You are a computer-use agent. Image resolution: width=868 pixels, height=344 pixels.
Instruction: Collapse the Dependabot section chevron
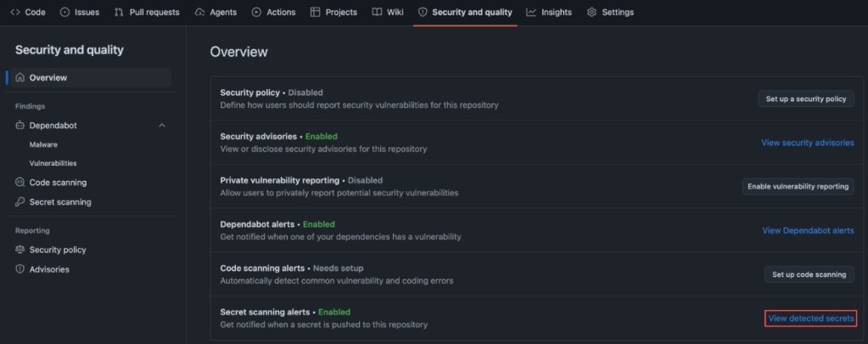pos(162,125)
